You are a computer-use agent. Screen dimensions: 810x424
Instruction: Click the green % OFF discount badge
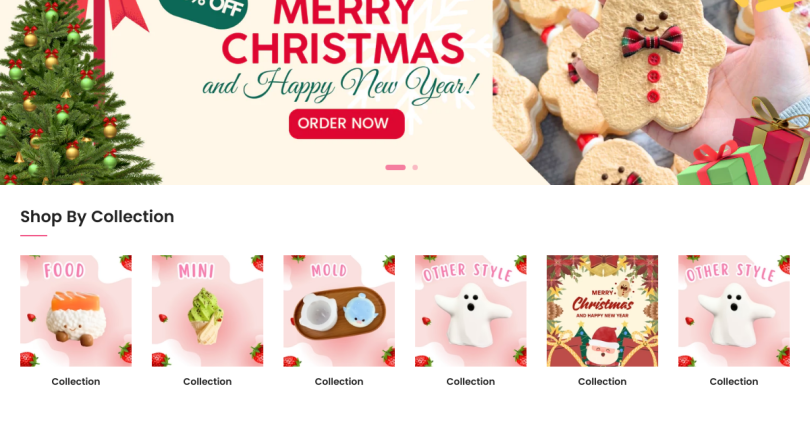204,11
